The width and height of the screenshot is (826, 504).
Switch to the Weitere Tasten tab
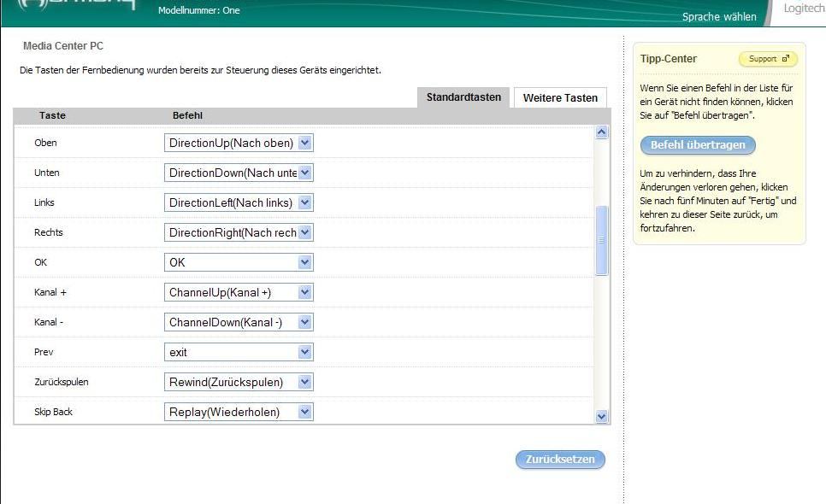click(x=560, y=98)
